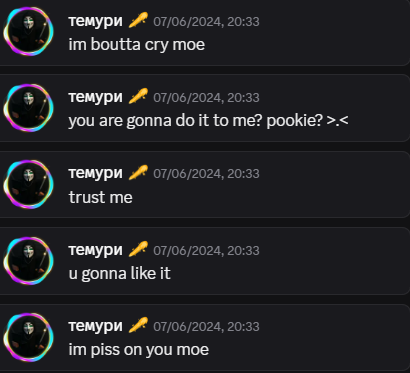Click the username темури above "im piss on you moe"
Viewport: 410px width, 373px height.
click(96, 327)
